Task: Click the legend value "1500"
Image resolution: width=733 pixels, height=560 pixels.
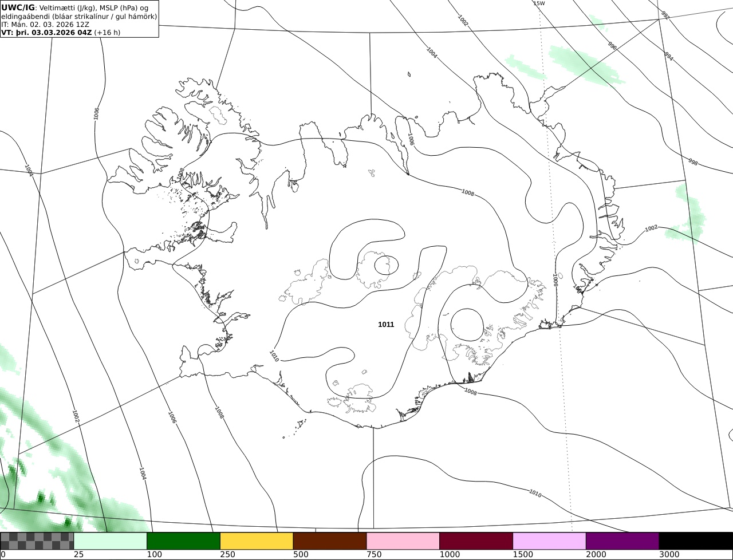Action: [522, 554]
